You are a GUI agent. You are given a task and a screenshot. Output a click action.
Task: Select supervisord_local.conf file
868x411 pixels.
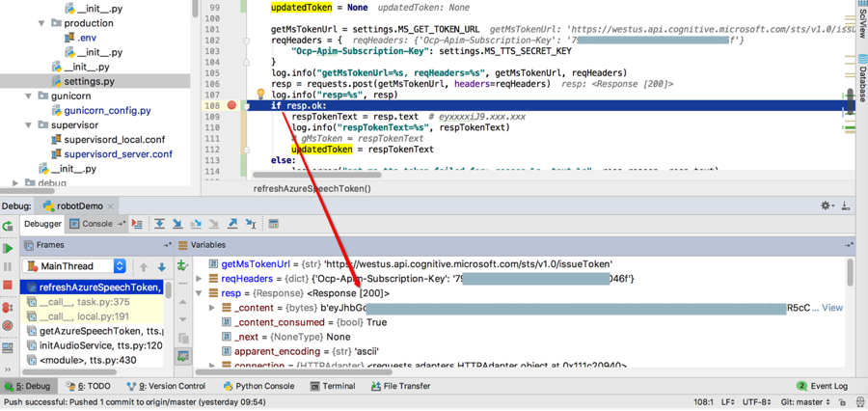[x=114, y=140]
